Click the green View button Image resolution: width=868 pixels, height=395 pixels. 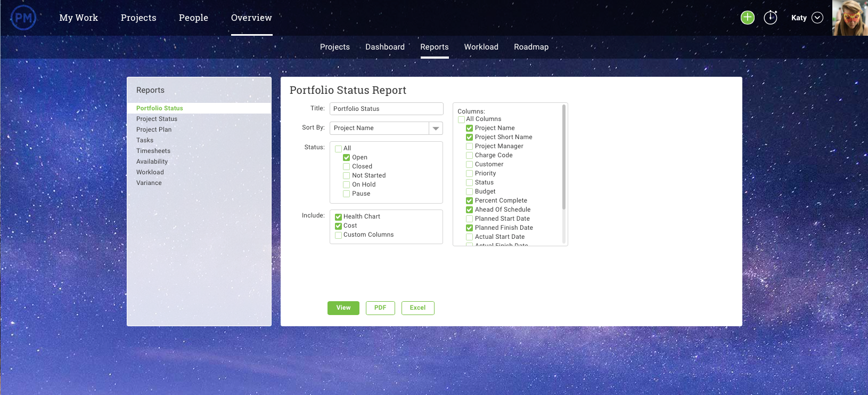(x=343, y=308)
